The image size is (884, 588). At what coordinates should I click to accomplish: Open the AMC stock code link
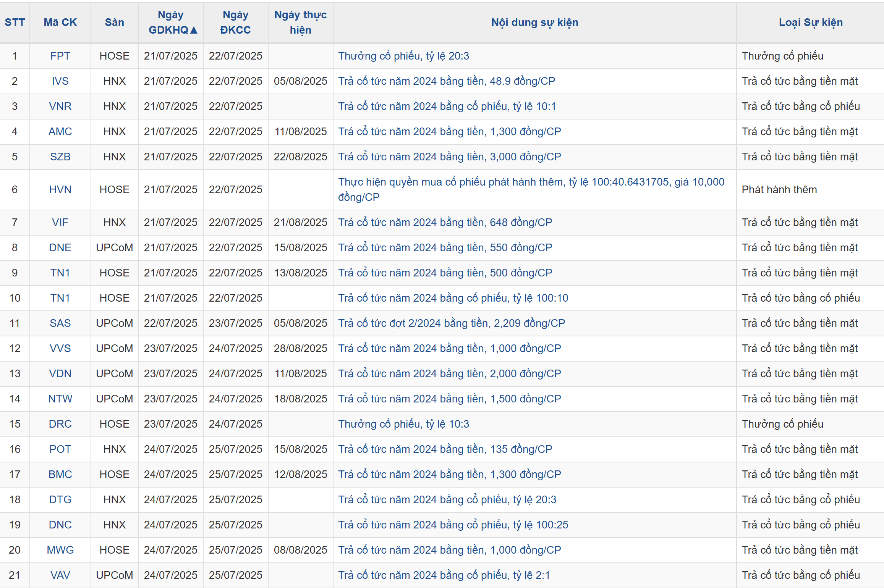pyautogui.click(x=60, y=131)
